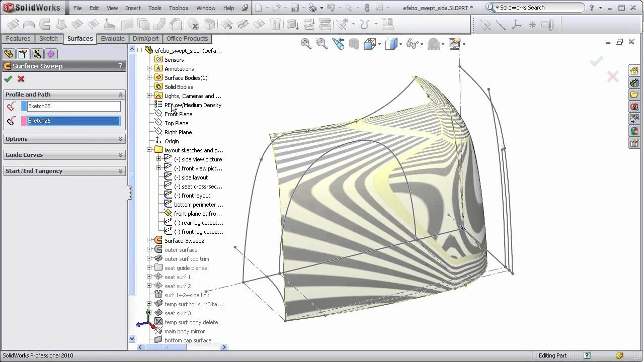The width and height of the screenshot is (644, 362).
Task: Click the Zoom to Fit magnifier icon
Action: coord(306,44)
